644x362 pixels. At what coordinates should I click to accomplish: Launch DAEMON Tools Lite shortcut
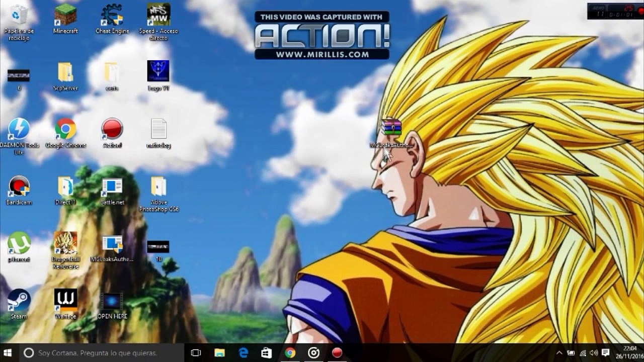(x=19, y=136)
